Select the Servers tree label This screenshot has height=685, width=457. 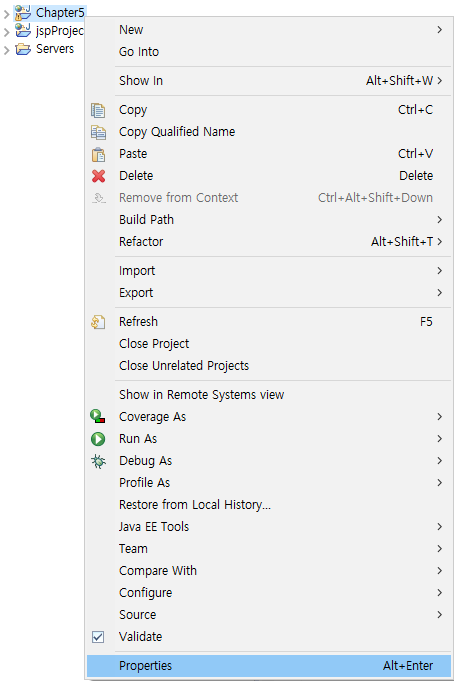[55, 49]
